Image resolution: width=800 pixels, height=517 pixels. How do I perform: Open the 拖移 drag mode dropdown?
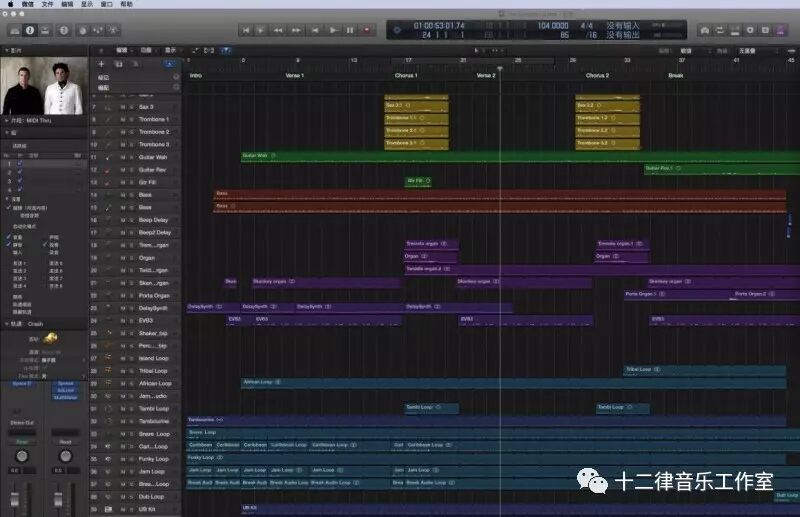coord(756,51)
